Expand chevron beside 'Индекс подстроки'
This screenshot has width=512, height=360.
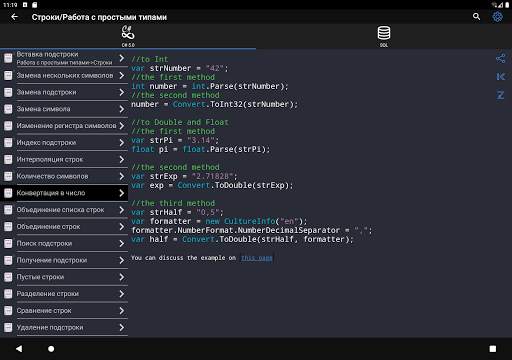click(x=122, y=143)
